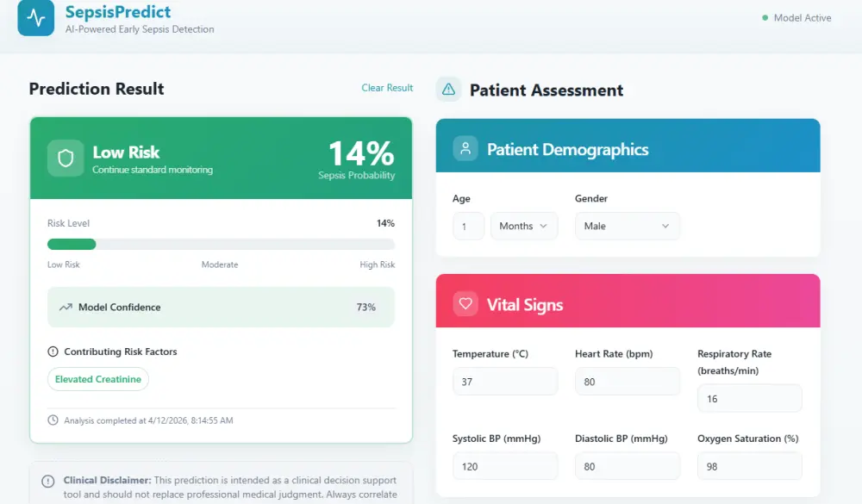862x504 pixels.
Task: Click the Age number input field
Action: 468,226
